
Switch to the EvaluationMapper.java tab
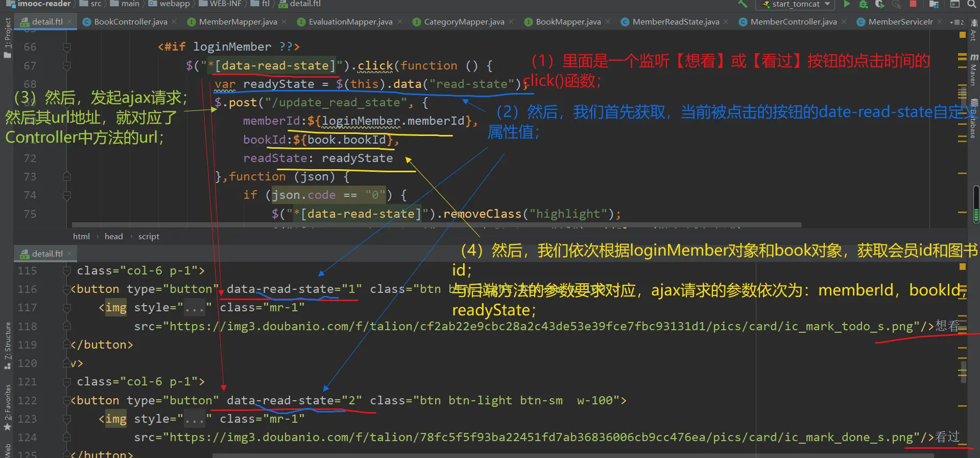(350, 21)
